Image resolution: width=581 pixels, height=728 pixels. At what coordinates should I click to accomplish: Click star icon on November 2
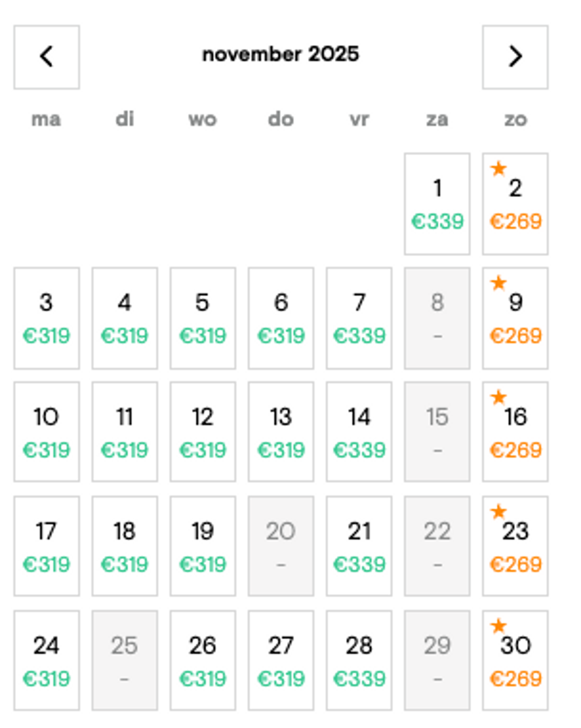[498, 168]
